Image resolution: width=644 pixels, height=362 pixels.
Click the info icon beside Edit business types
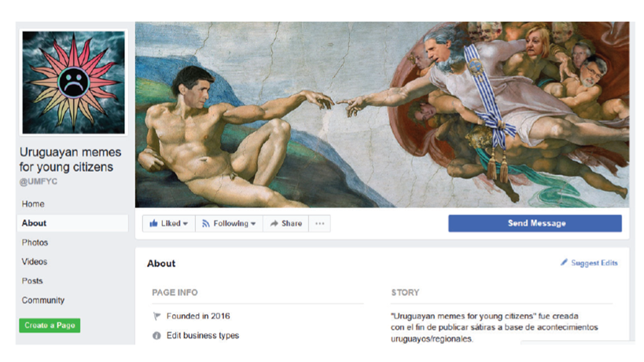tap(156, 335)
